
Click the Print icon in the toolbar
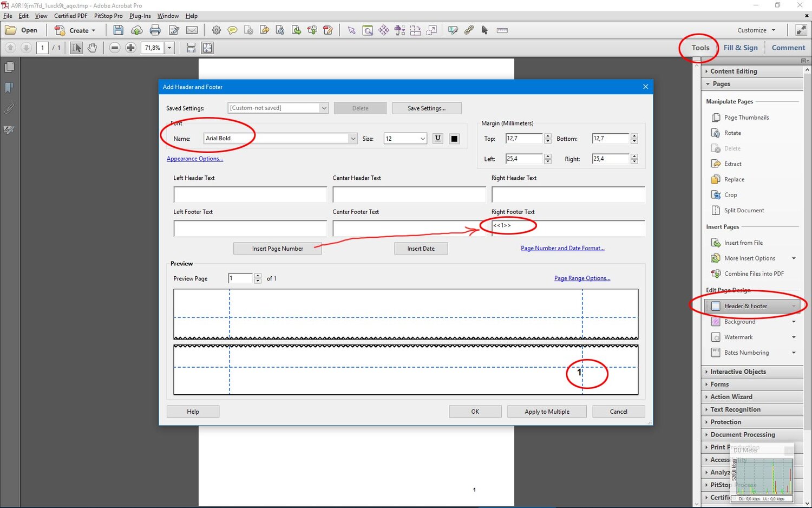click(x=155, y=30)
